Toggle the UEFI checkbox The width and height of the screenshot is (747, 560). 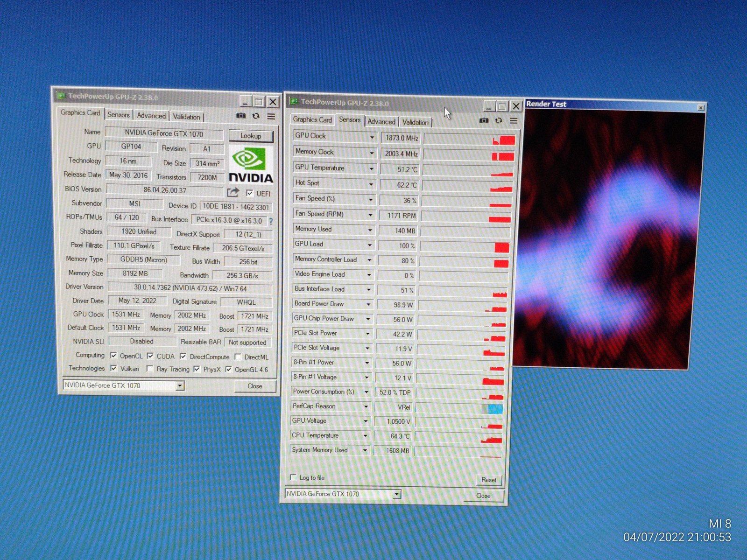pyautogui.click(x=250, y=193)
